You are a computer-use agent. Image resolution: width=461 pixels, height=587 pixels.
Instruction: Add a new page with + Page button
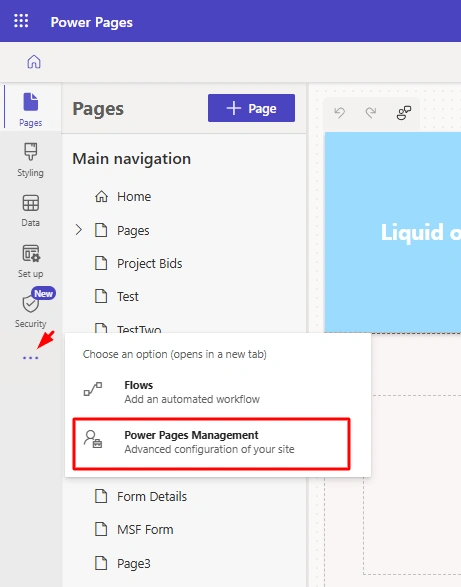coord(251,108)
